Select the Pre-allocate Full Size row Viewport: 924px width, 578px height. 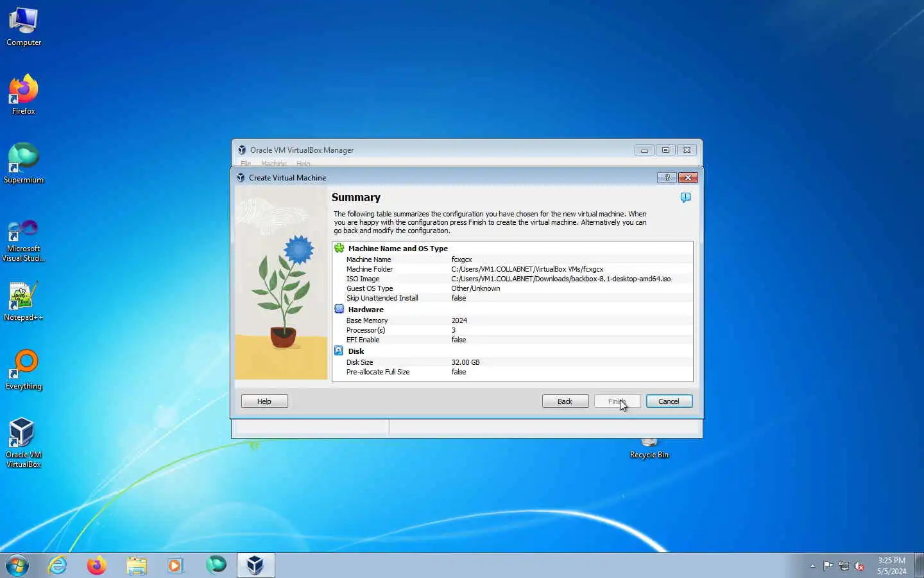[x=513, y=372]
